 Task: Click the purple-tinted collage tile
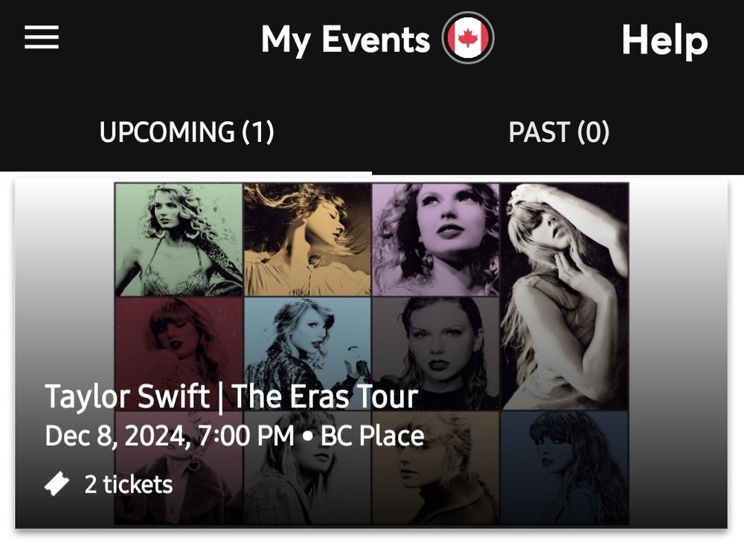435,239
